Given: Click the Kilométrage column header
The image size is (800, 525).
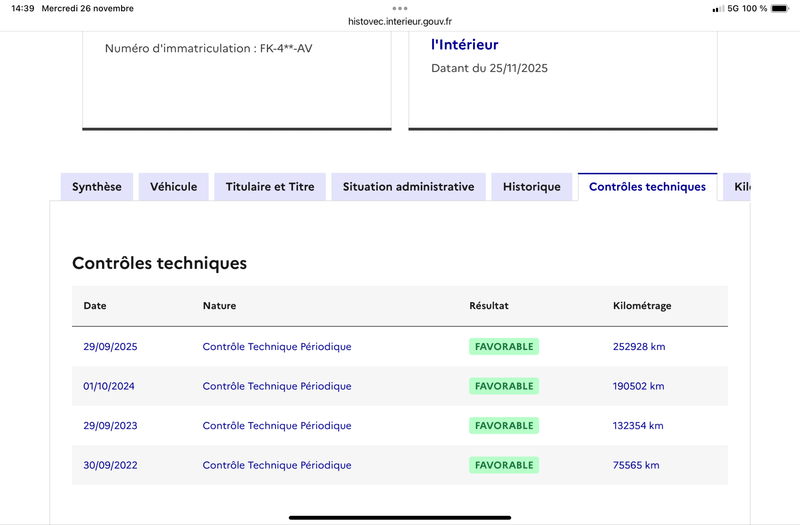Looking at the screenshot, I should click(642, 306).
